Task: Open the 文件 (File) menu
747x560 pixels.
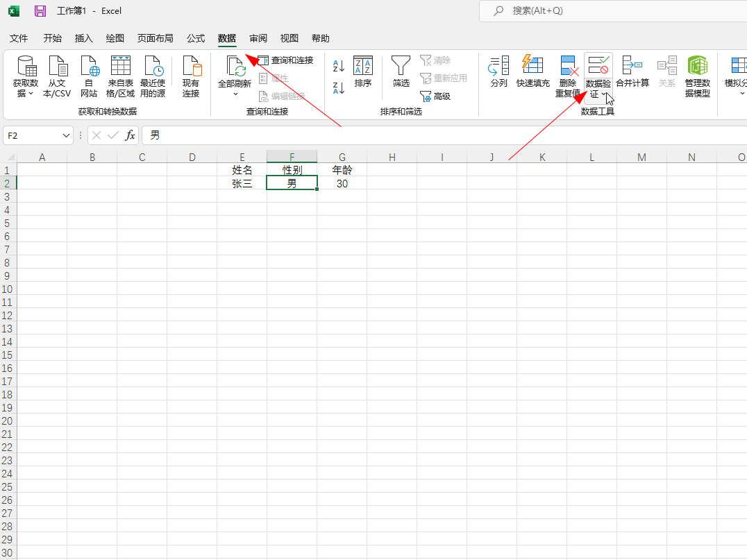Action: click(19, 38)
